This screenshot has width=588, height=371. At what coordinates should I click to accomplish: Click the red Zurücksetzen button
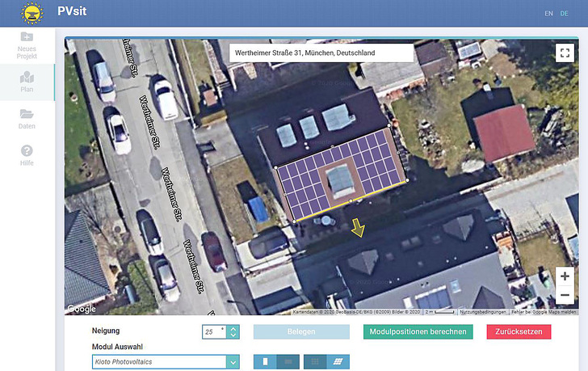point(518,331)
